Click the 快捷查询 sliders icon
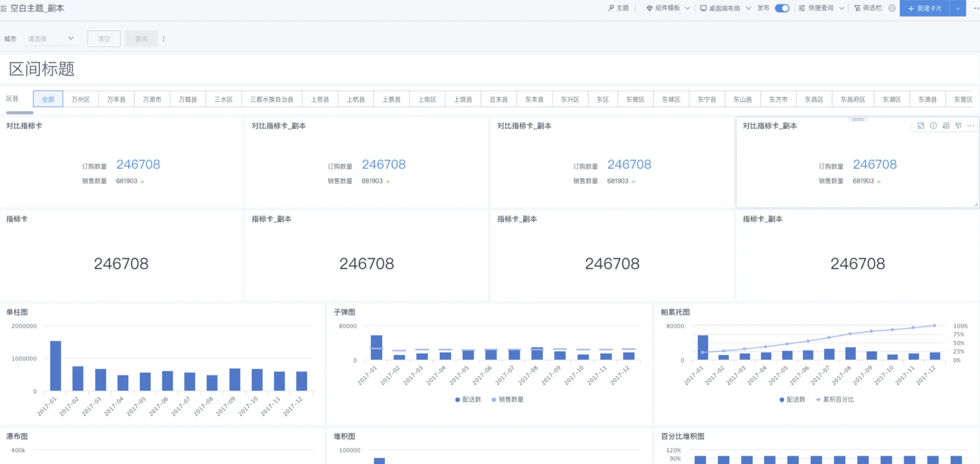 pyautogui.click(x=802, y=8)
